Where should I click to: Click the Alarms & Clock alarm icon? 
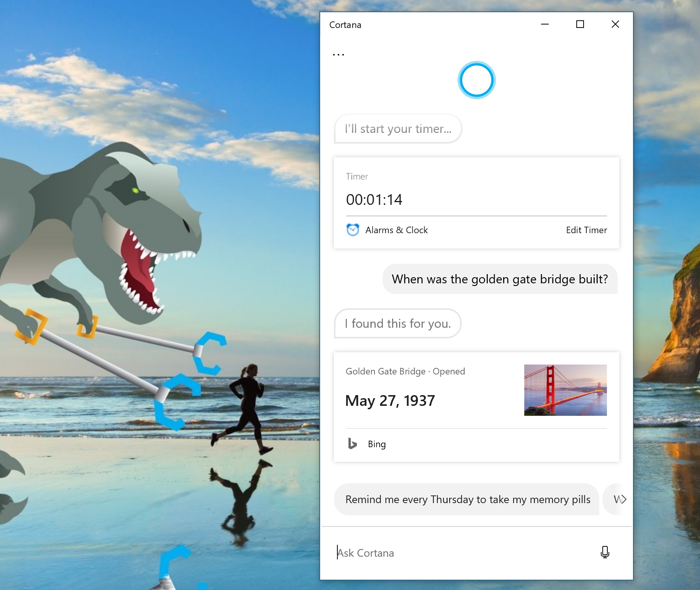click(353, 230)
